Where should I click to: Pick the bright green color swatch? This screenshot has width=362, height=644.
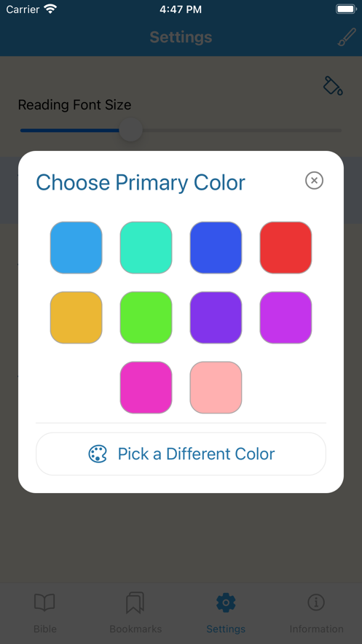(146, 317)
